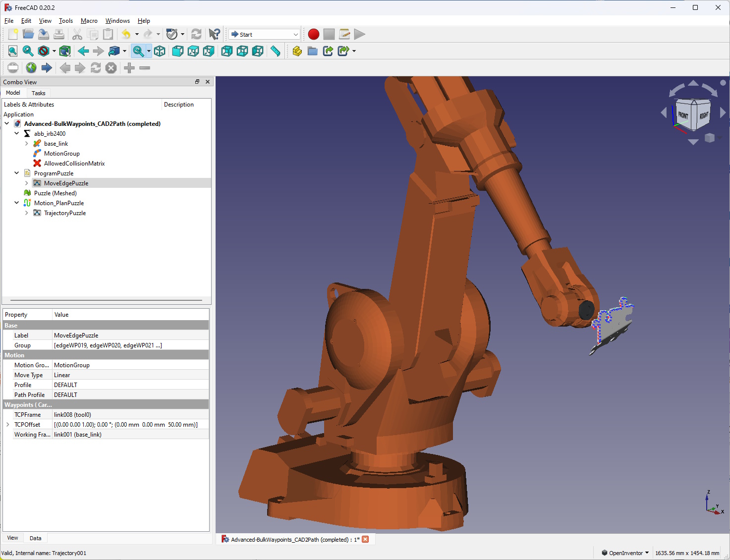Open the OpenInventor navigation style button

pyautogui.click(x=625, y=553)
